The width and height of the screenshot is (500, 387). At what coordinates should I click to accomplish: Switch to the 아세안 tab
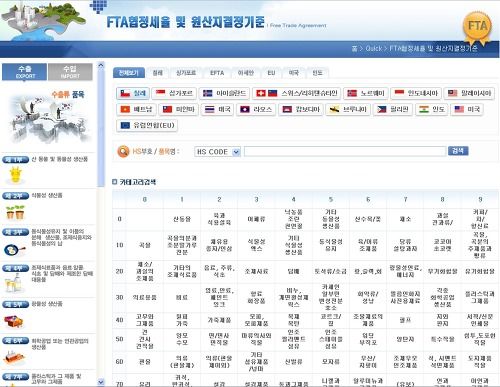(246, 73)
